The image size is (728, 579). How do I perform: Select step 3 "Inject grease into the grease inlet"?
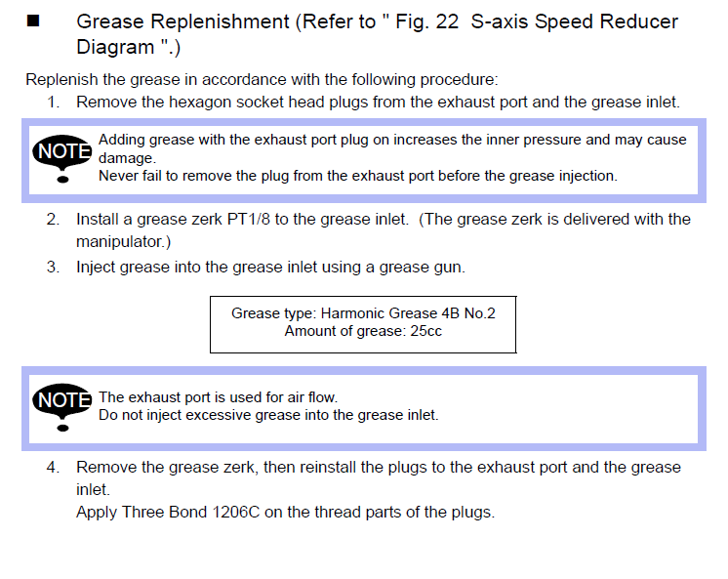[270, 267]
